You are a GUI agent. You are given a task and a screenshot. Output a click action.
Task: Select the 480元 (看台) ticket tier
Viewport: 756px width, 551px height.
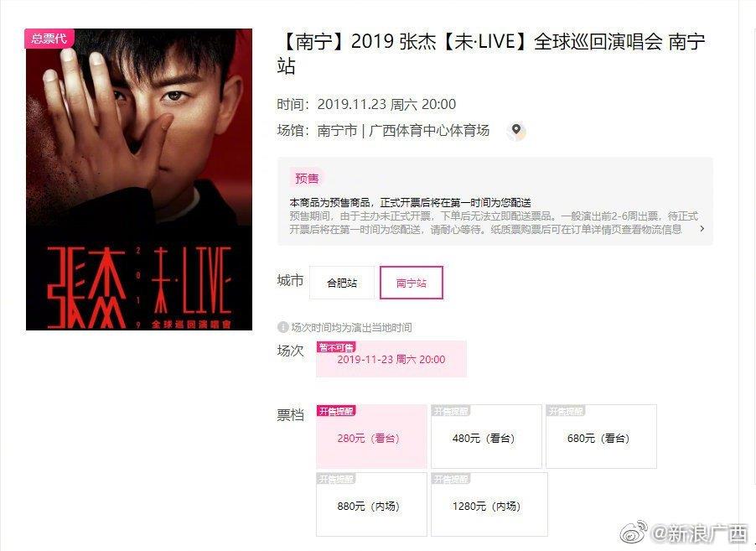pos(486,436)
